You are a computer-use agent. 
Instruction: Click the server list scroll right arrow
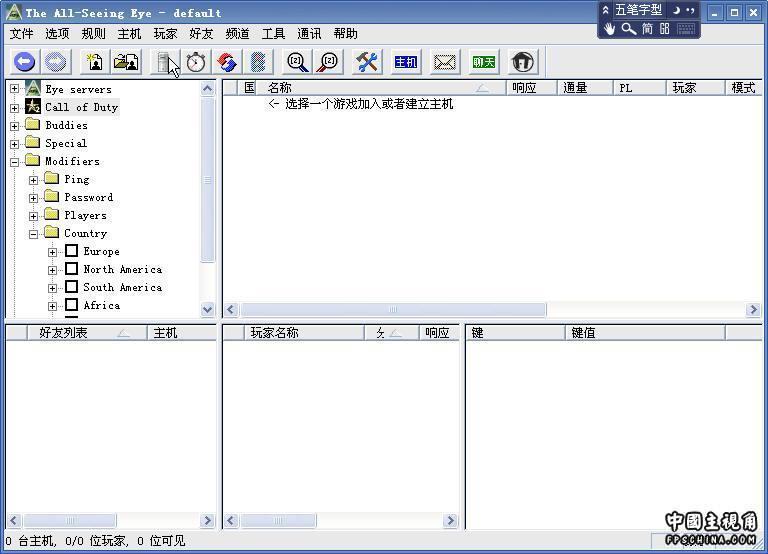[x=753, y=310]
